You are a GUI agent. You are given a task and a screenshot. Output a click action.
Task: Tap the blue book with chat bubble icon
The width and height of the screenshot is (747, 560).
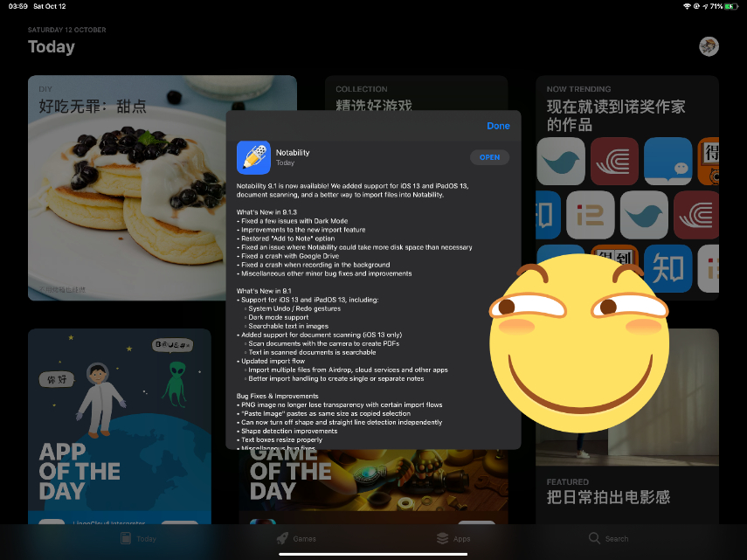pos(667,162)
